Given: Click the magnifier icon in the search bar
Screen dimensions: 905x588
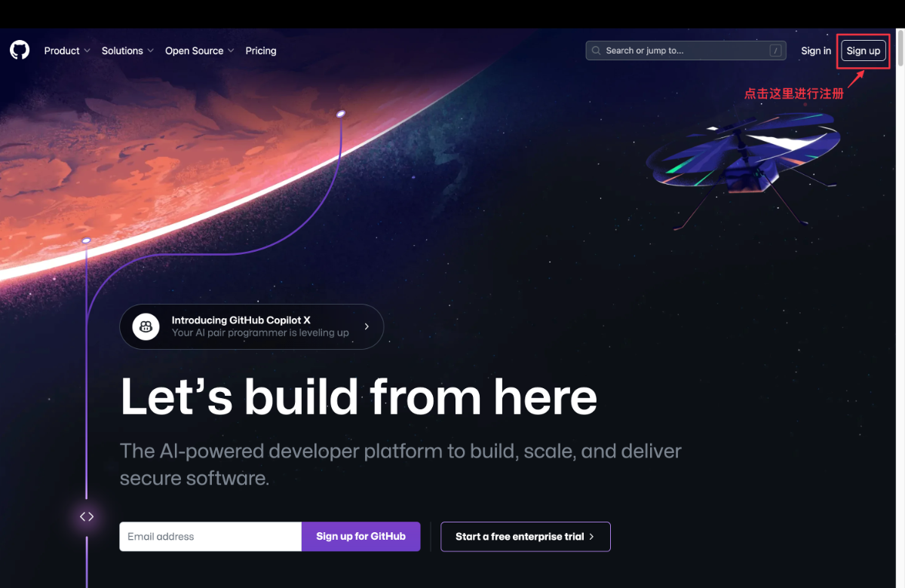Looking at the screenshot, I should 597,51.
